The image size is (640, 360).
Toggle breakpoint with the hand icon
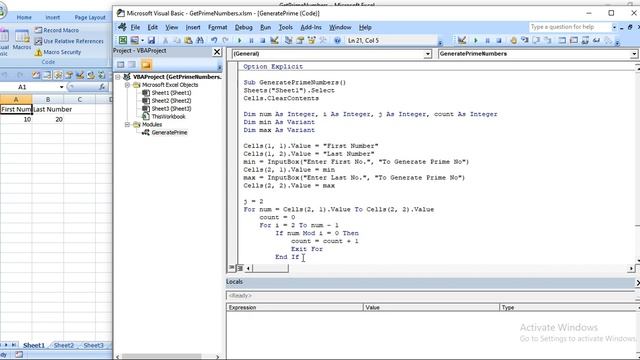(x=513, y=40)
